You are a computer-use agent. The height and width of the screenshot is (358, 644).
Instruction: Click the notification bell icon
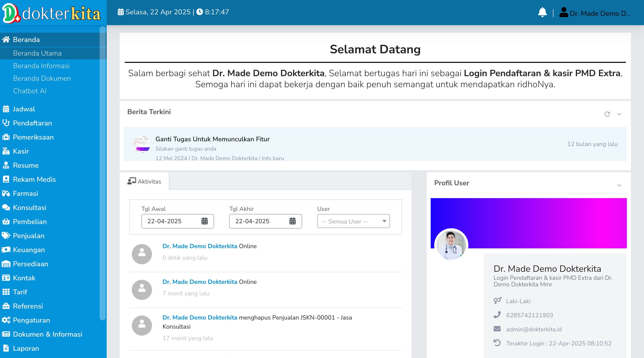click(x=542, y=12)
